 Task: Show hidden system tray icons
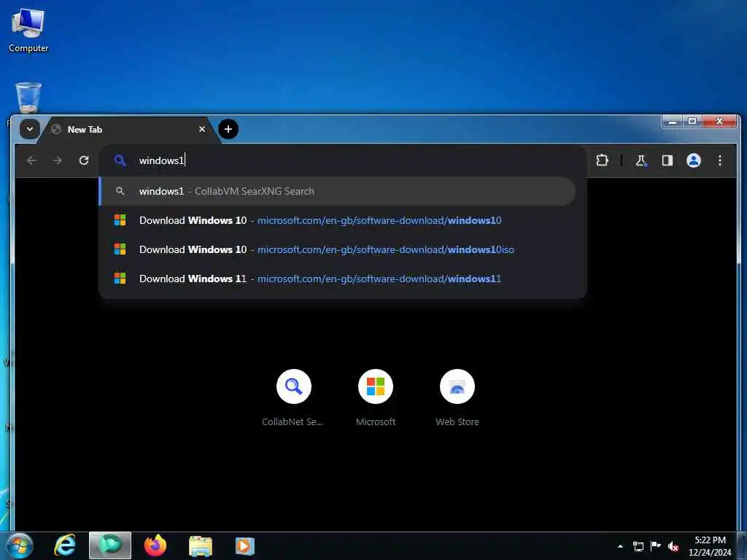pyautogui.click(x=620, y=546)
